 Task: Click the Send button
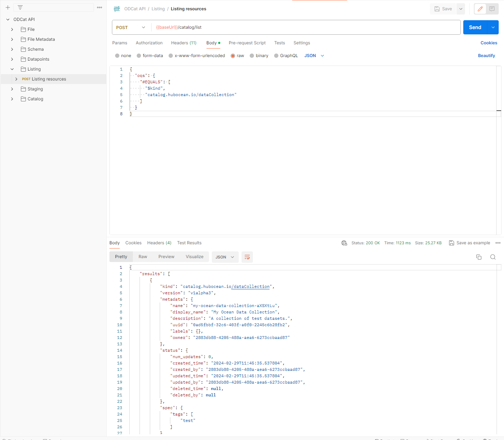[x=475, y=27]
